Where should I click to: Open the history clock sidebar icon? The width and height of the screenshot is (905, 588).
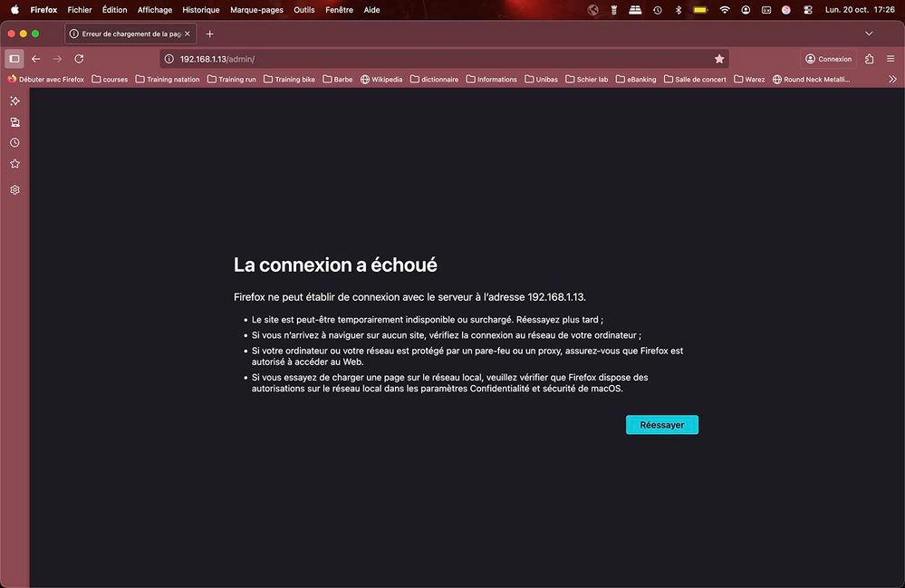pos(15,142)
